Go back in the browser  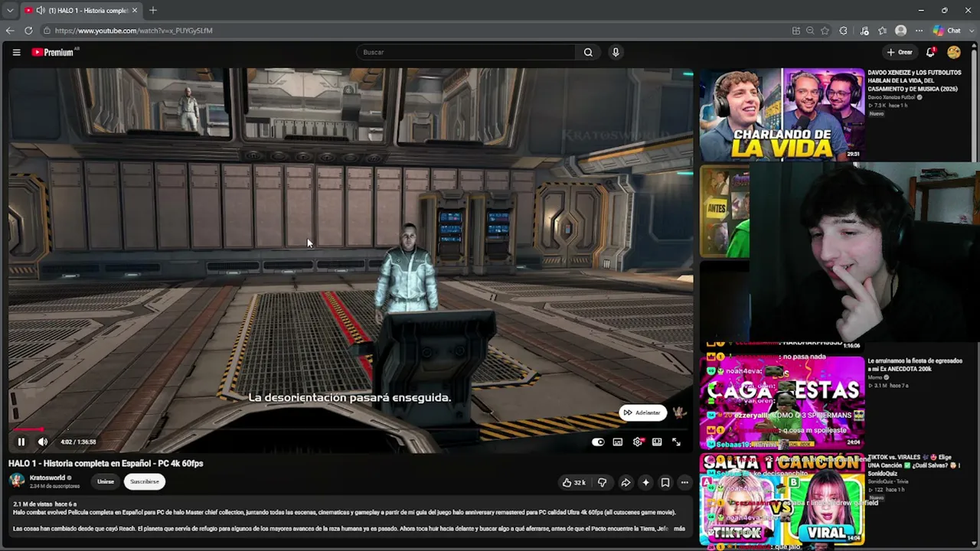point(10,31)
